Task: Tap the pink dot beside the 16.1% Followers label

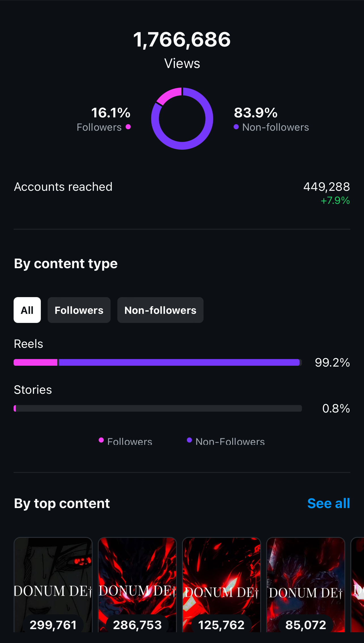Action: coord(128,127)
